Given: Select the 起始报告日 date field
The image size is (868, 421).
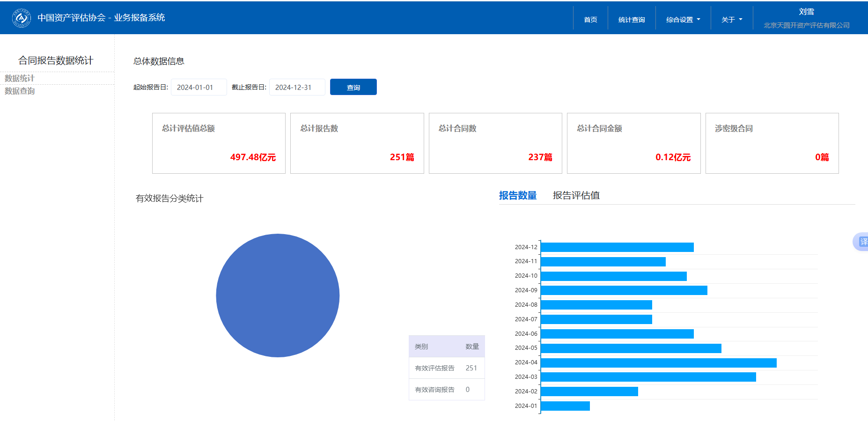Looking at the screenshot, I should pyautogui.click(x=199, y=87).
